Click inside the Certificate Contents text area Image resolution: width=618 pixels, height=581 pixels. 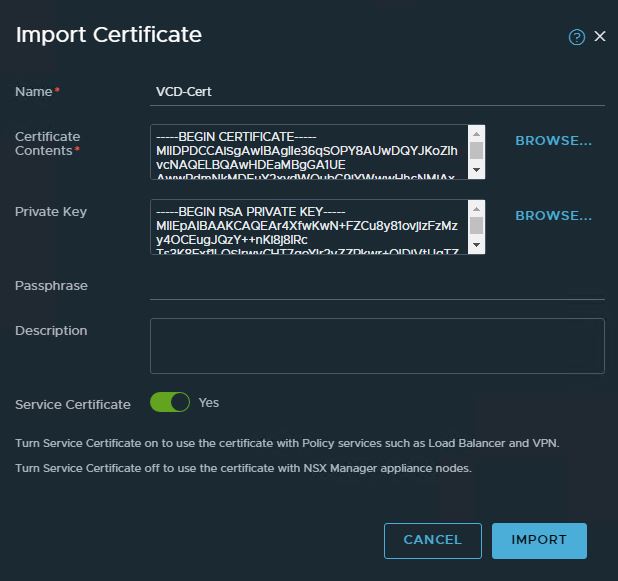(308, 152)
